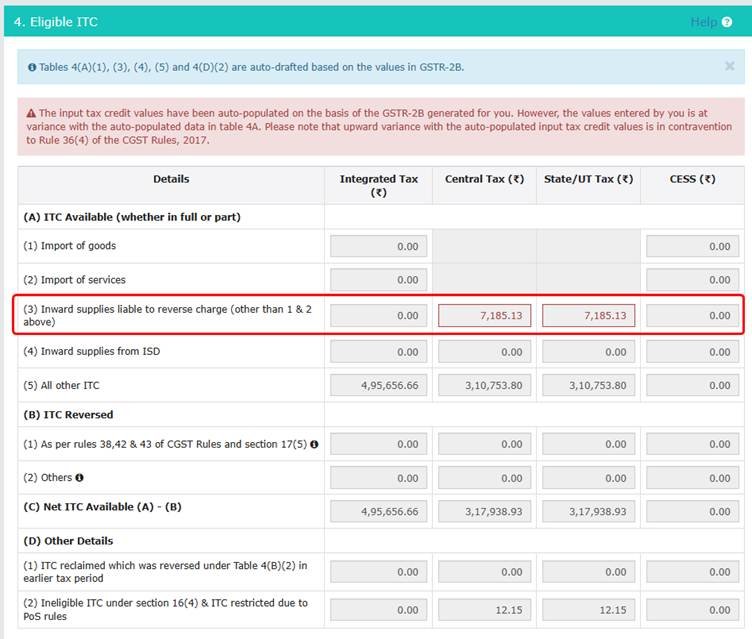This screenshot has height=639, width=752.
Task: Click the info icon in blue banner
Action: tap(31, 67)
